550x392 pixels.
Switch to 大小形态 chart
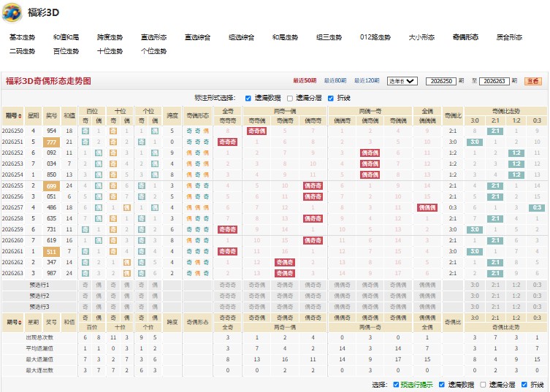pyautogui.click(x=421, y=37)
